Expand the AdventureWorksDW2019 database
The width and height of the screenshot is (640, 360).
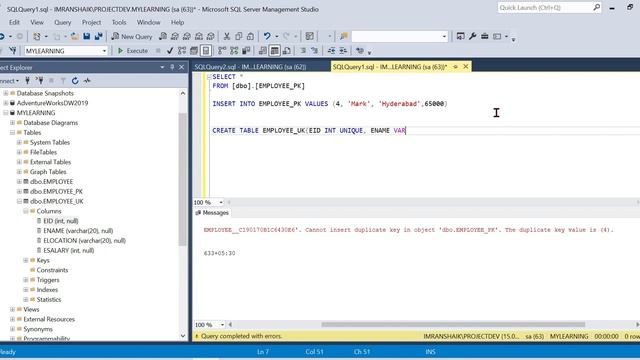click(6, 103)
